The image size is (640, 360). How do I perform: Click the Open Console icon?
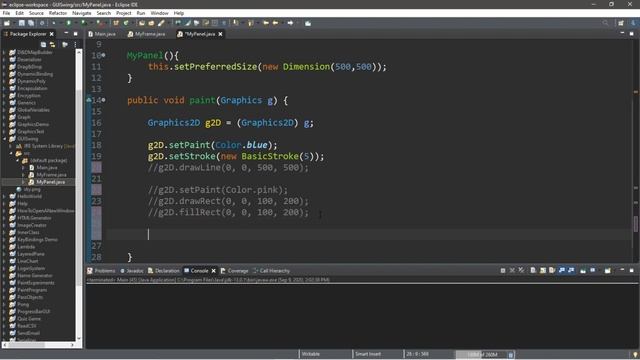pyautogui.click(x=608, y=271)
